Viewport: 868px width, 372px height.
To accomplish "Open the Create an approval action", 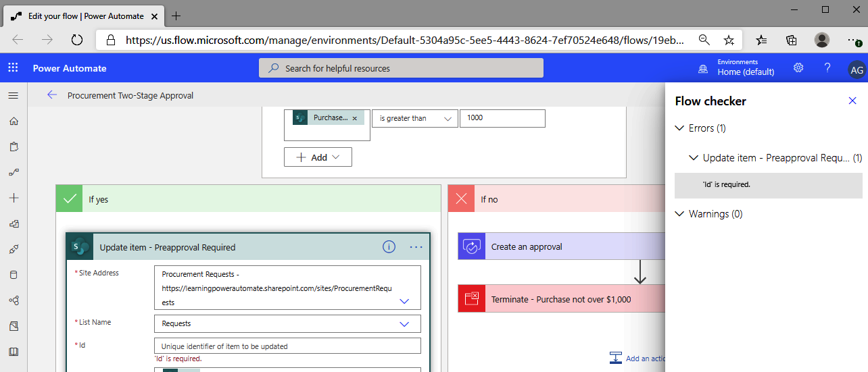I will coord(562,246).
